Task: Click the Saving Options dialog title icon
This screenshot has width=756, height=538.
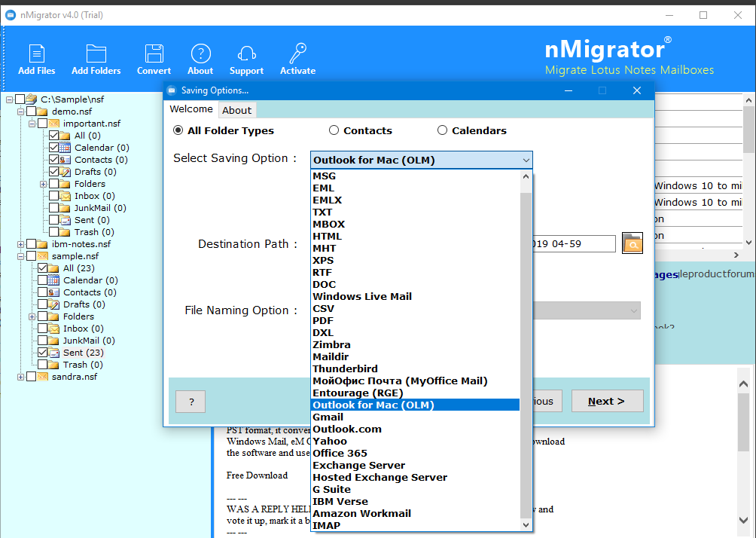Action: [172, 90]
